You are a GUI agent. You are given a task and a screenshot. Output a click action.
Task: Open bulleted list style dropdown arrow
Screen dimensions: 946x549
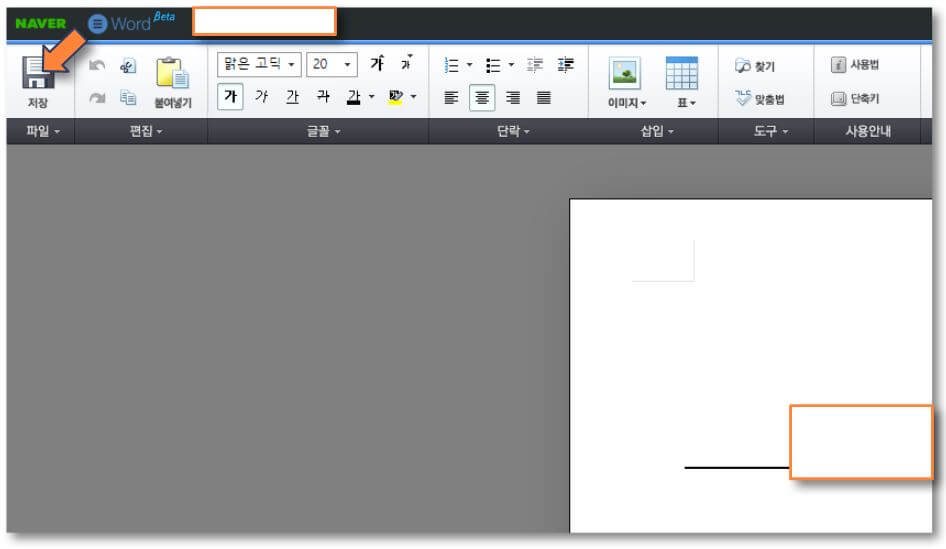point(511,65)
